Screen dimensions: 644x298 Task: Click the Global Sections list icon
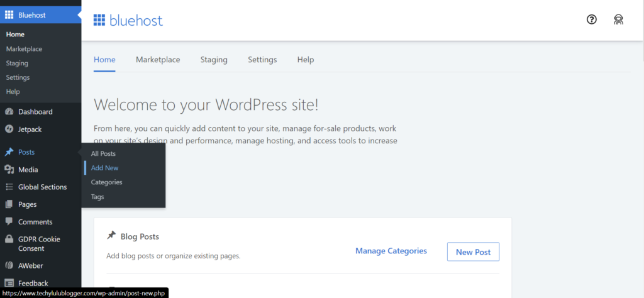pyautogui.click(x=9, y=187)
